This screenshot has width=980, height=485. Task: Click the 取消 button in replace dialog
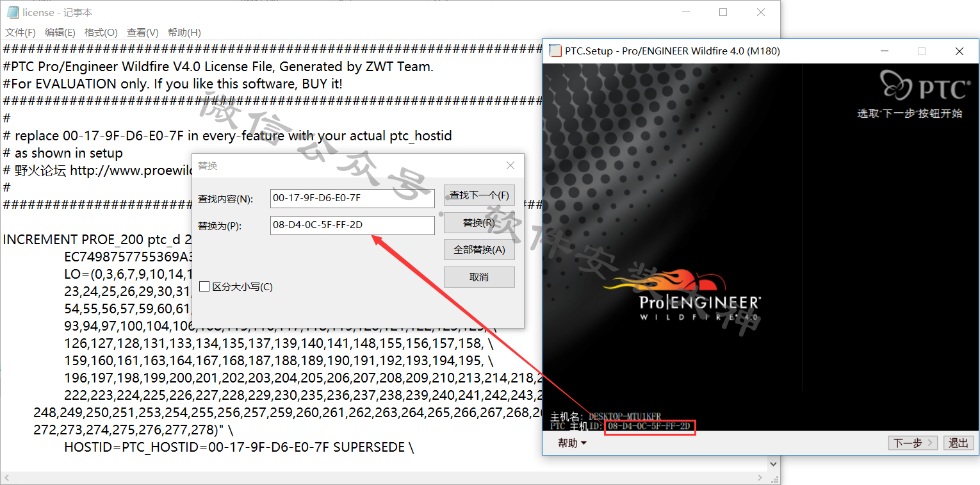coord(479,277)
